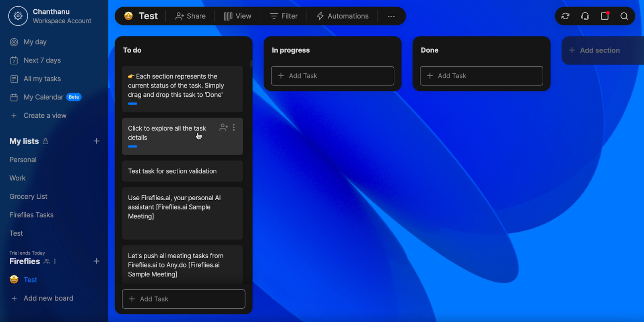This screenshot has width=644, height=322.
Task: Click the In progress section title
Action: pyautogui.click(x=291, y=50)
